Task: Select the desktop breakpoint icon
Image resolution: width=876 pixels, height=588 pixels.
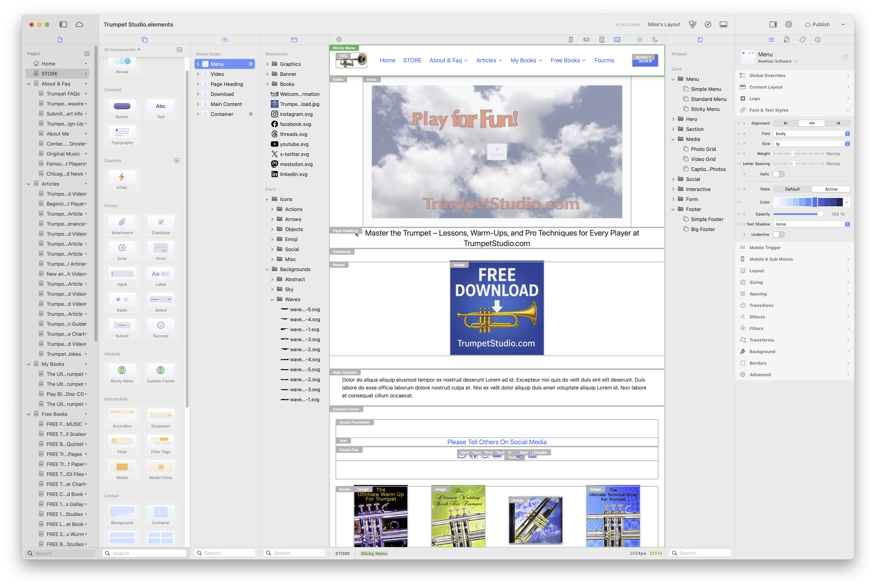Action: click(617, 40)
